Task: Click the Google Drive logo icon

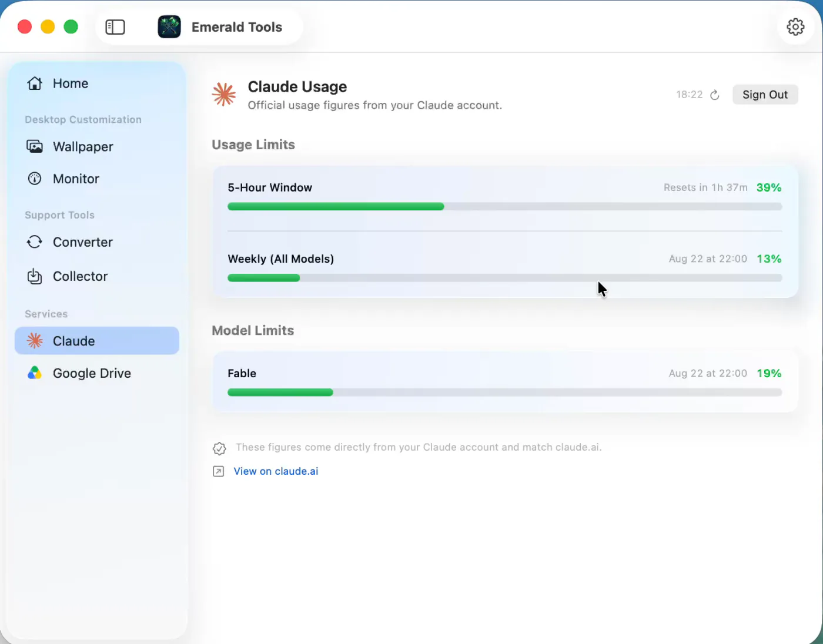Action: 35,373
